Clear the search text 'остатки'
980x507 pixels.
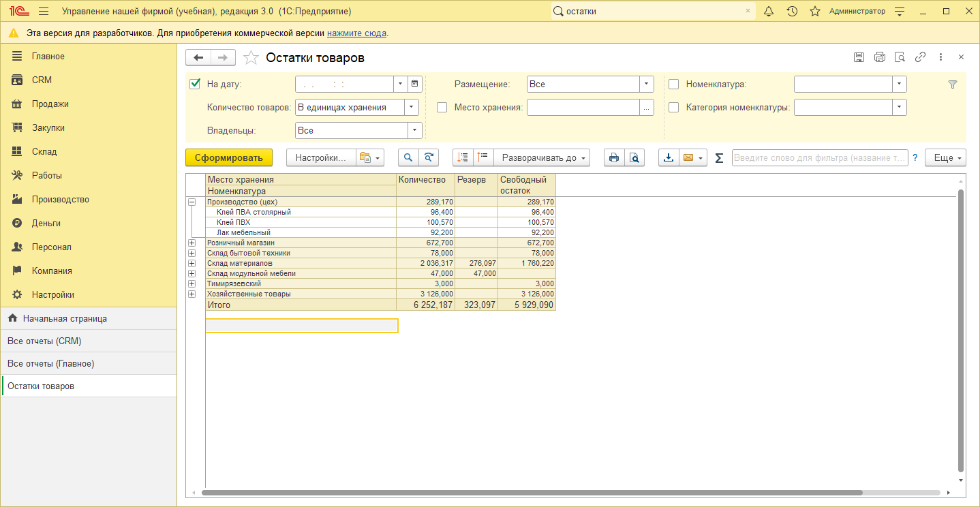tap(748, 12)
